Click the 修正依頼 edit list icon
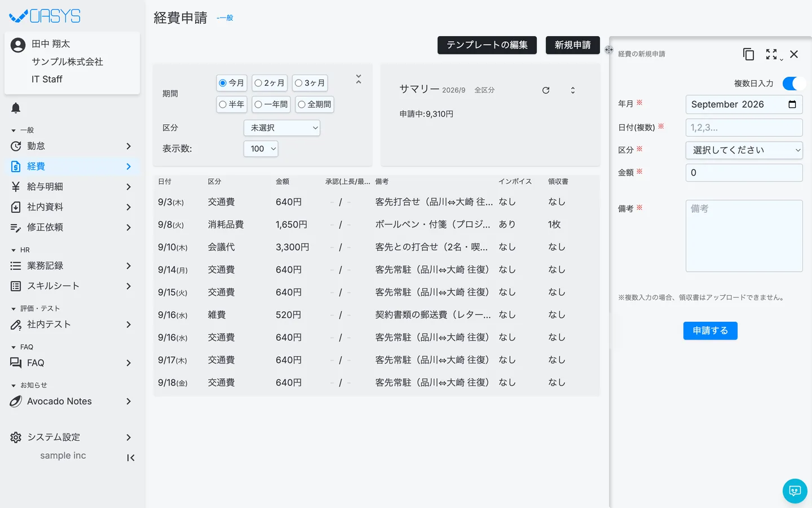 pyautogui.click(x=16, y=227)
